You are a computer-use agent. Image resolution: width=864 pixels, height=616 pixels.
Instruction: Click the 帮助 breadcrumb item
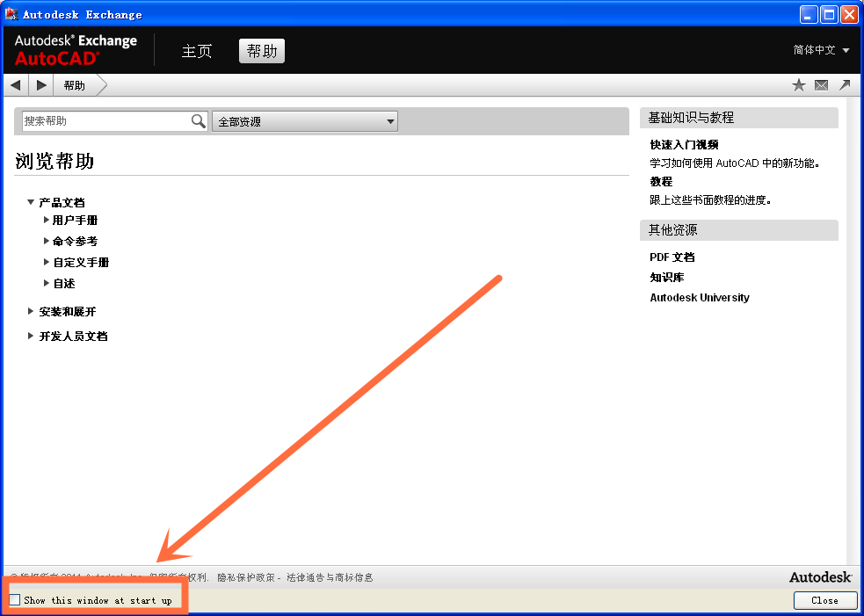point(75,85)
